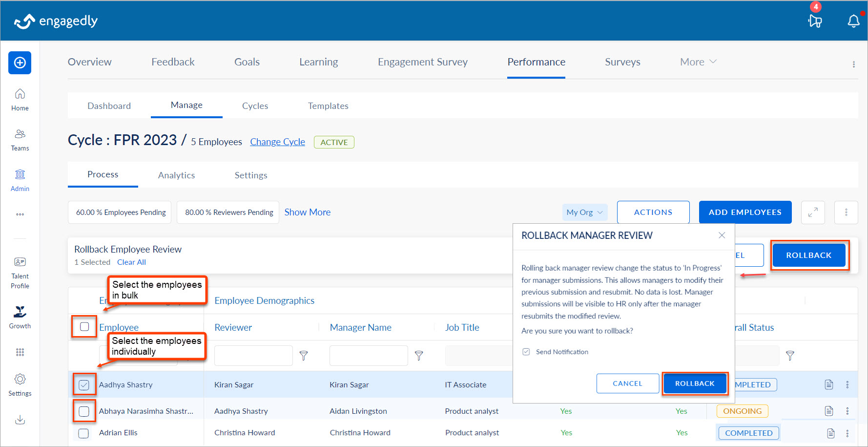Click the expand fullscreen arrows icon

[813, 213]
